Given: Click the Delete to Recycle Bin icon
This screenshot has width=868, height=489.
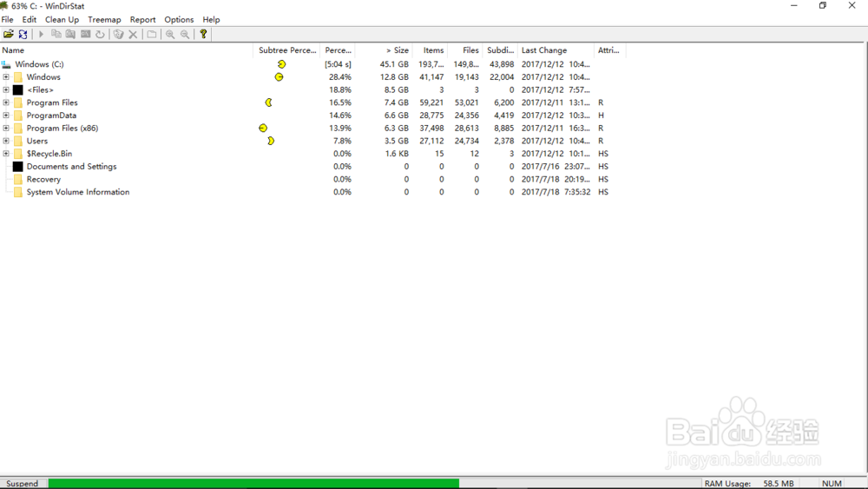Looking at the screenshot, I should click(118, 35).
